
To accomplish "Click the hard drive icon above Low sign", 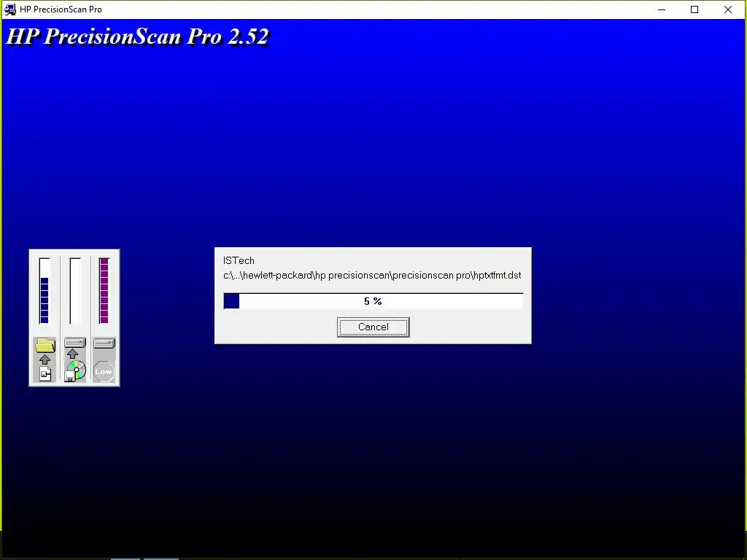I will [104, 343].
